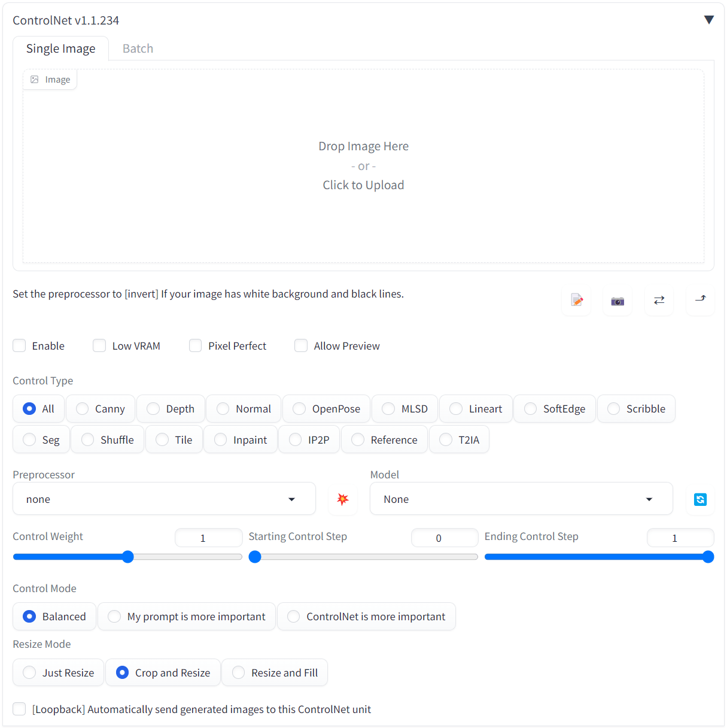The image size is (727, 728).
Task: Tick the Low VRAM checkbox
Action: pos(99,345)
